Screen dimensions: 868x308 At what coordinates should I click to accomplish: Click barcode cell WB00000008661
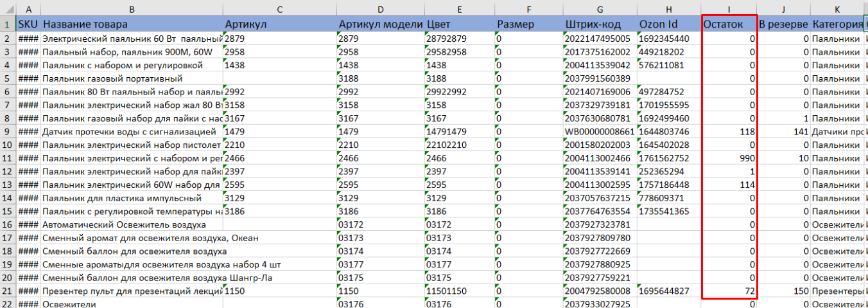(x=600, y=132)
